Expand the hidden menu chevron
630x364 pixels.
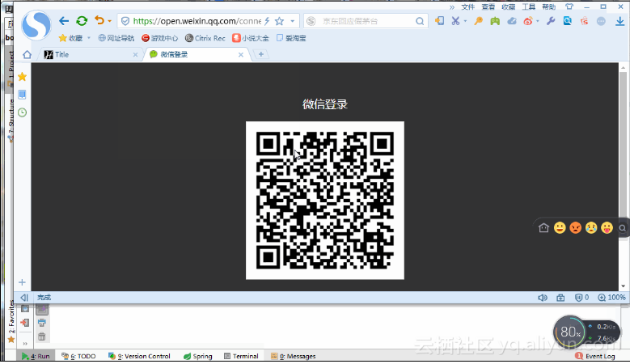pyautogui.click(x=452, y=6)
